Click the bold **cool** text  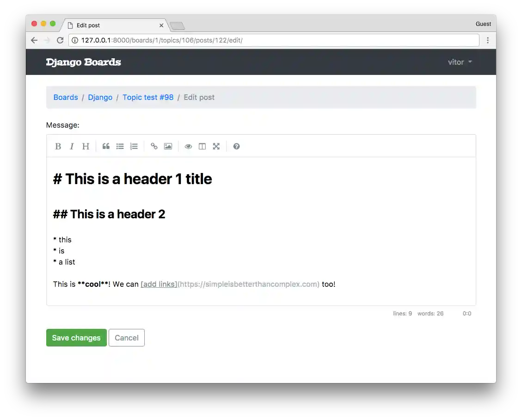click(93, 284)
